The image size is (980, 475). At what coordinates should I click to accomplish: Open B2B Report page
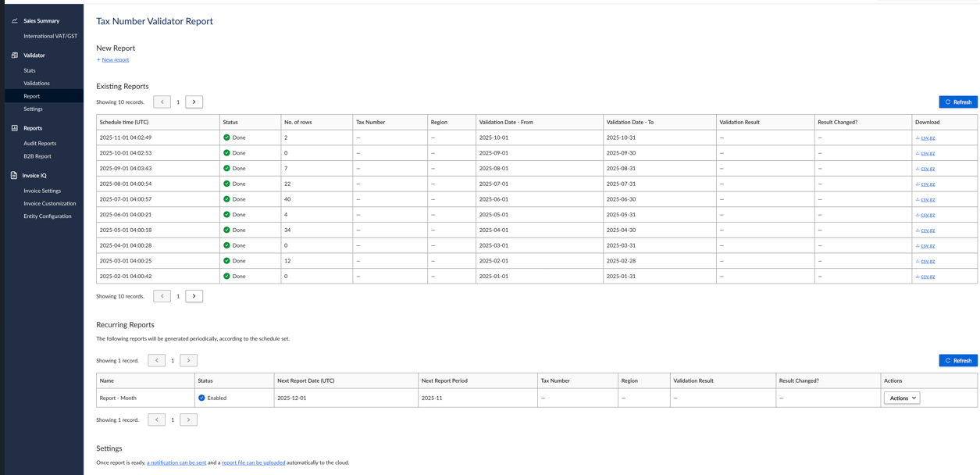pyautogui.click(x=37, y=156)
